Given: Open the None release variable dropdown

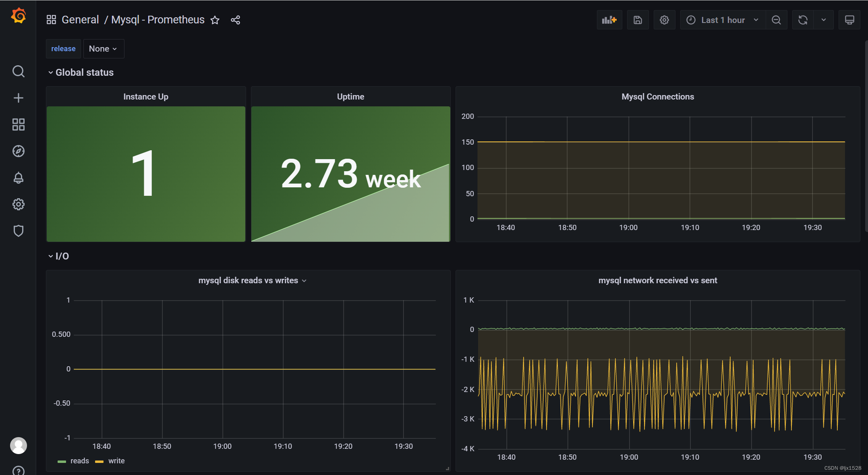Looking at the screenshot, I should coord(103,49).
